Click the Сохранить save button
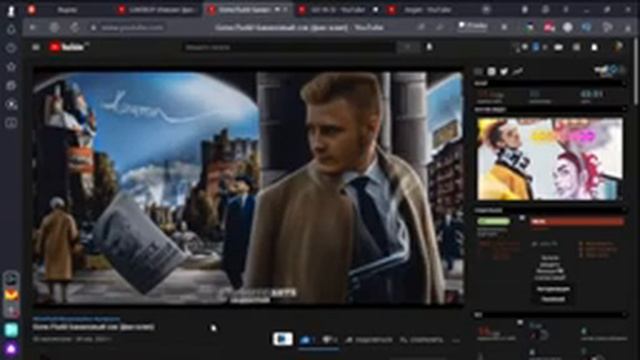This screenshot has height=360, width=640. 421,340
